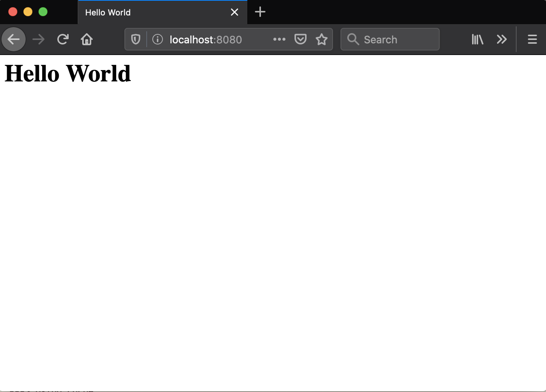The width and height of the screenshot is (546, 392).
Task: Click the Back navigation button
Action: point(14,39)
